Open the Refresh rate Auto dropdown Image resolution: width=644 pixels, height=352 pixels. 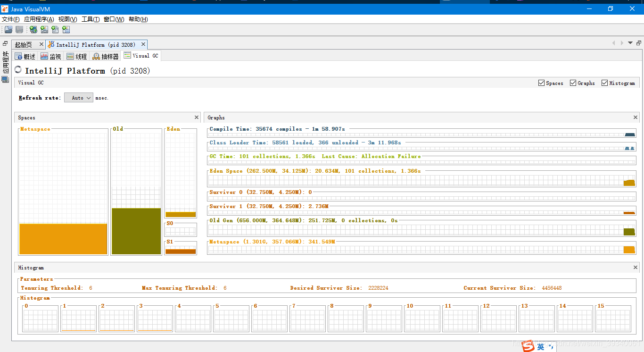click(x=79, y=98)
